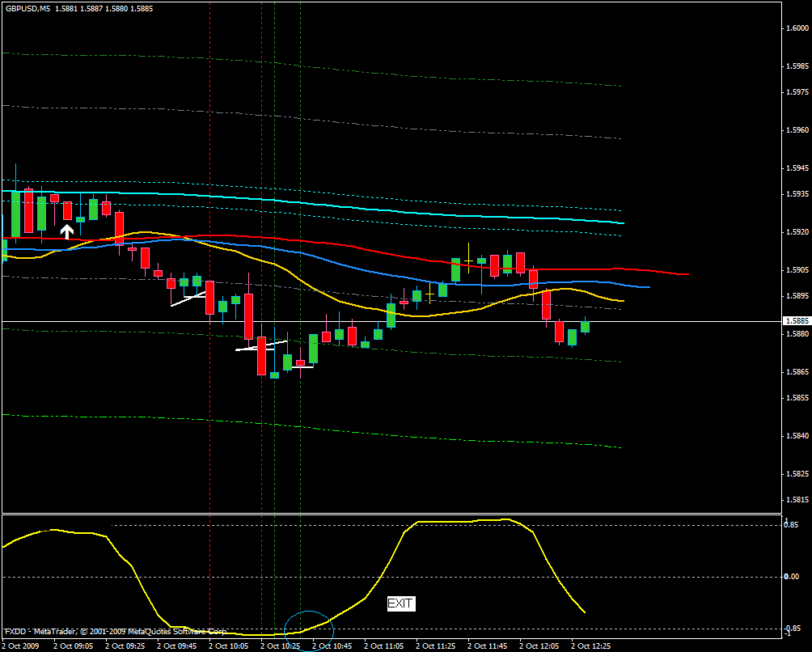Image resolution: width=812 pixels, height=652 pixels.
Task: Click the 2 Oct 10:05 time label
Action: click(229, 646)
